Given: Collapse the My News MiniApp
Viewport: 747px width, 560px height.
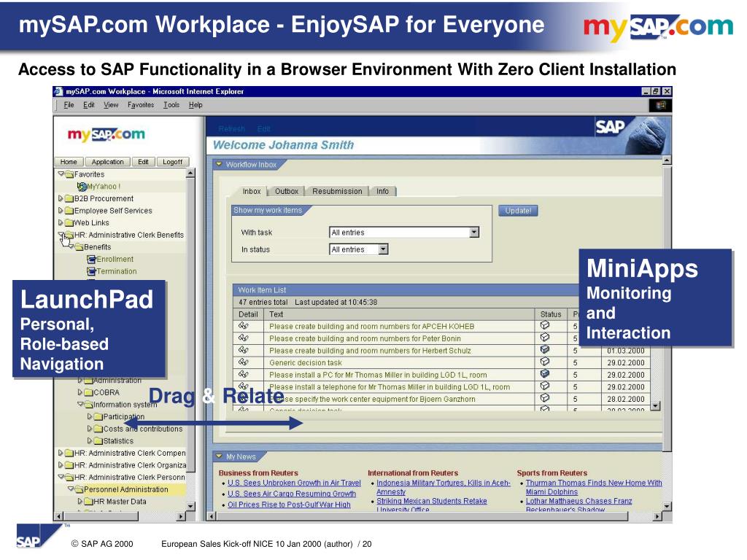Looking at the screenshot, I should 219,456.
